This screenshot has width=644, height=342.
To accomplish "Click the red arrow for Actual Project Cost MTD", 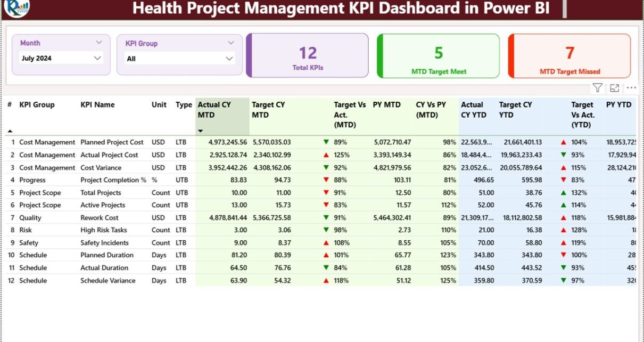I will click(326, 155).
